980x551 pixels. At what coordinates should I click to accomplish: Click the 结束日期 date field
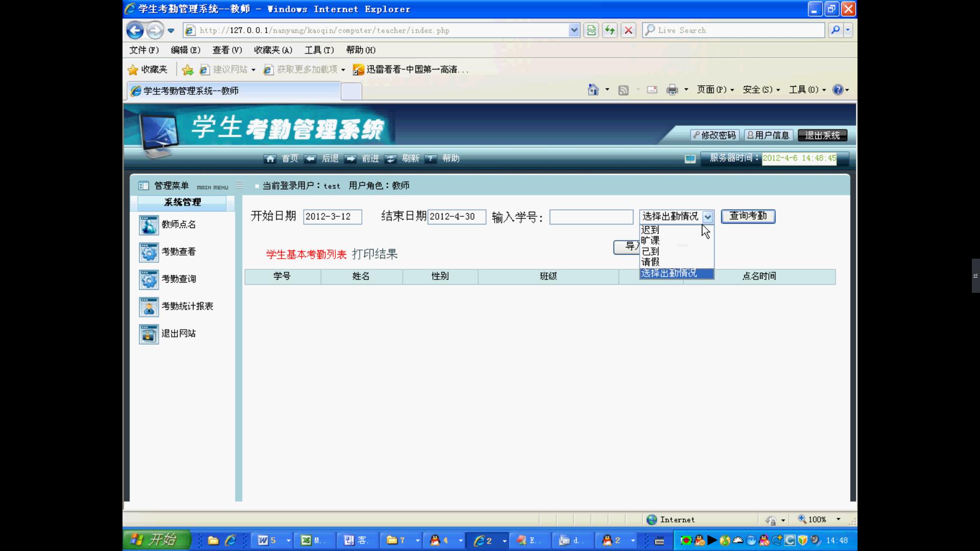coord(457,217)
